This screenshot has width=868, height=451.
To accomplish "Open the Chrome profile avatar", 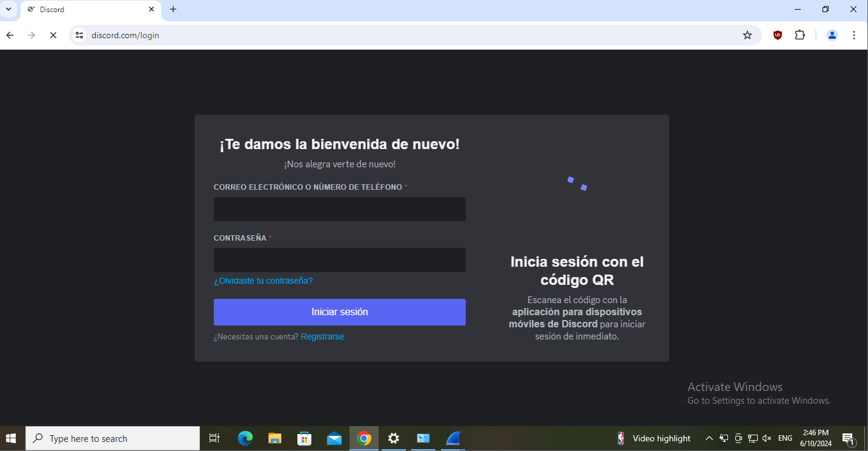I will point(832,35).
